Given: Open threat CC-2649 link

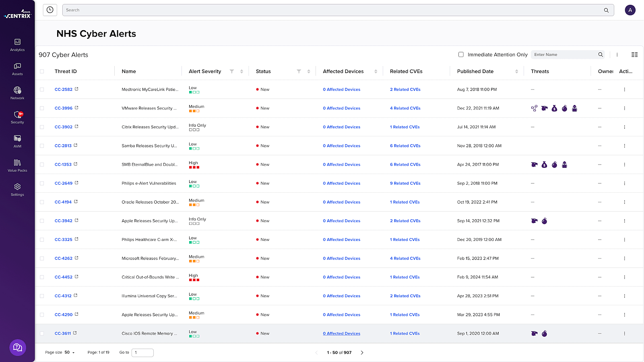Looking at the screenshot, I should [64, 183].
